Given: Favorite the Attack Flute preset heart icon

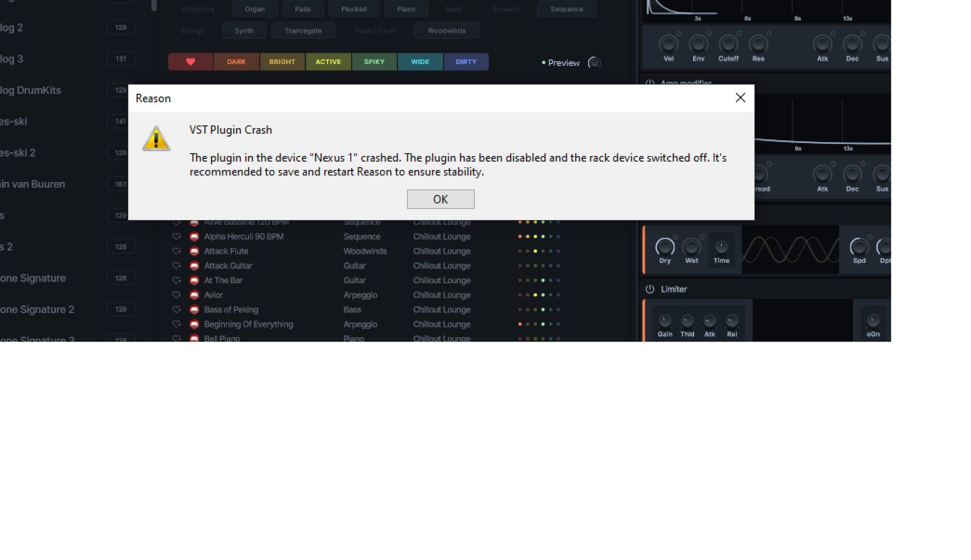Looking at the screenshot, I should pyautogui.click(x=176, y=251).
